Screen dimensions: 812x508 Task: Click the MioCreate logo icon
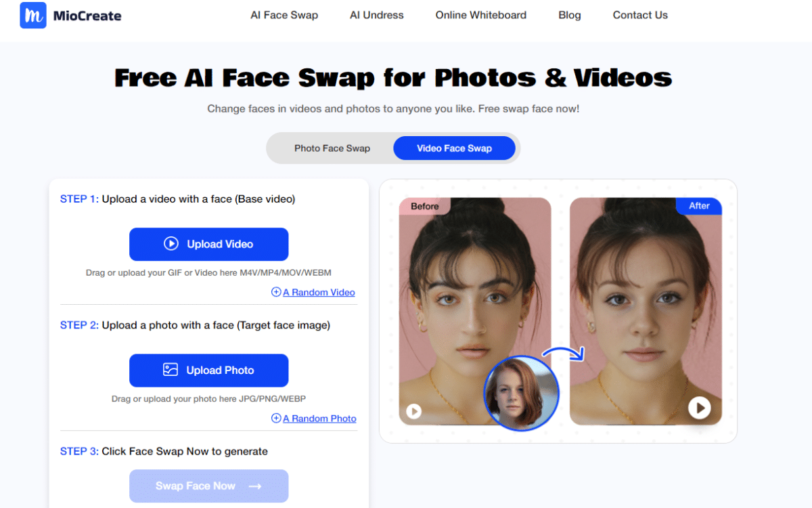33,16
